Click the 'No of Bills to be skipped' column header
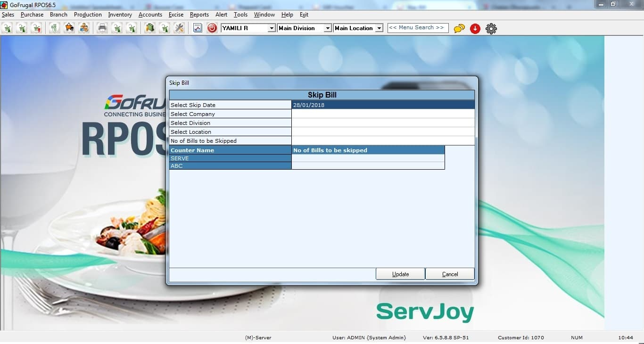 [x=368, y=150]
